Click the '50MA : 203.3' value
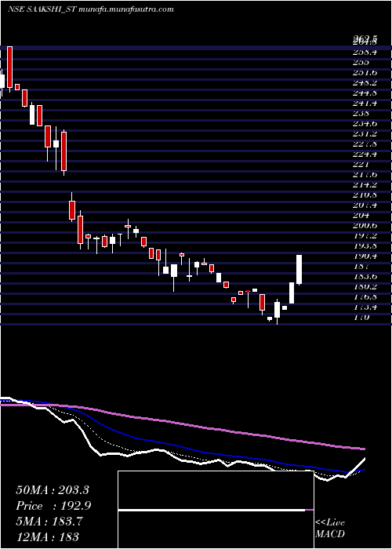The image size is (392, 549). (x=53, y=490)
